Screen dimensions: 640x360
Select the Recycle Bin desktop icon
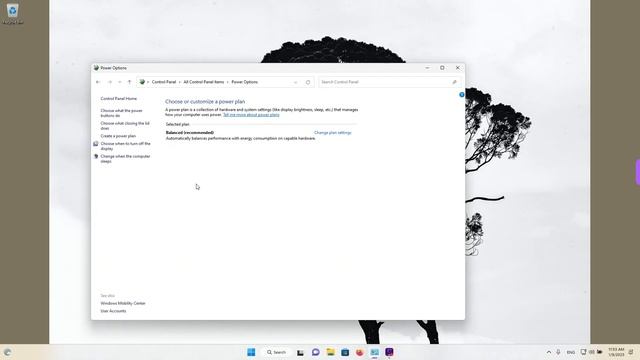coord(12,13)
